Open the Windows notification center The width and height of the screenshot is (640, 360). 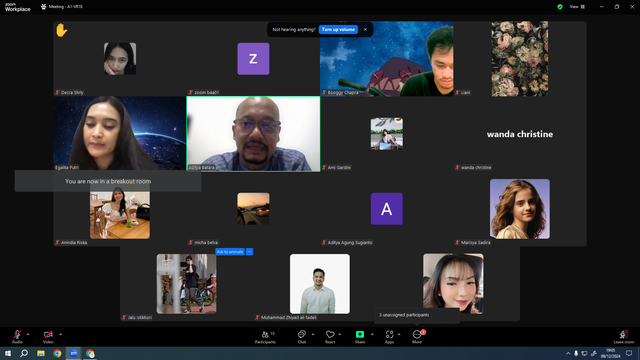[x=629, y=353]
